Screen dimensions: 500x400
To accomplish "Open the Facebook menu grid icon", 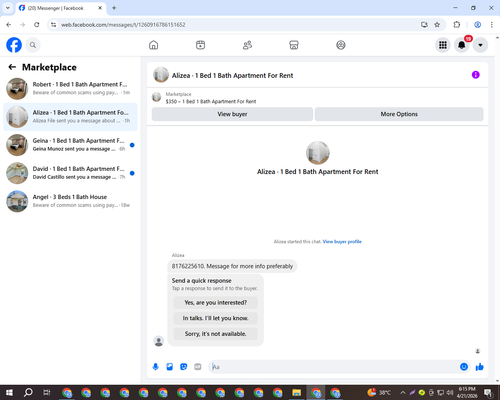I will pyautogui.click(x=443, y=45).
